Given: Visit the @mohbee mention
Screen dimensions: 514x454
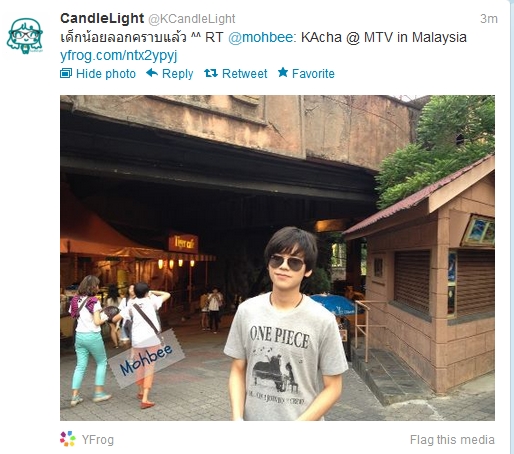Looking at the screenshot, I should pyautogui.click(x=260, y=37).
